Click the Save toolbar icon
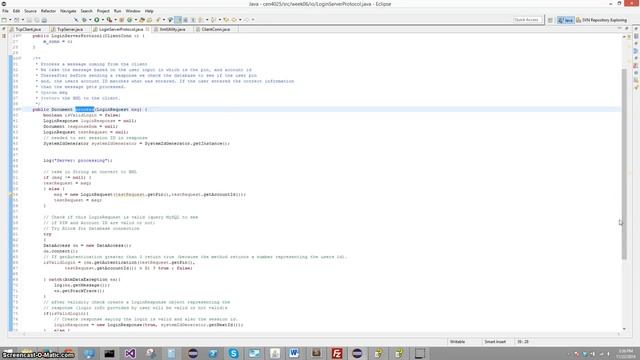This screenshot has height=360, width=640. [29, 20]
